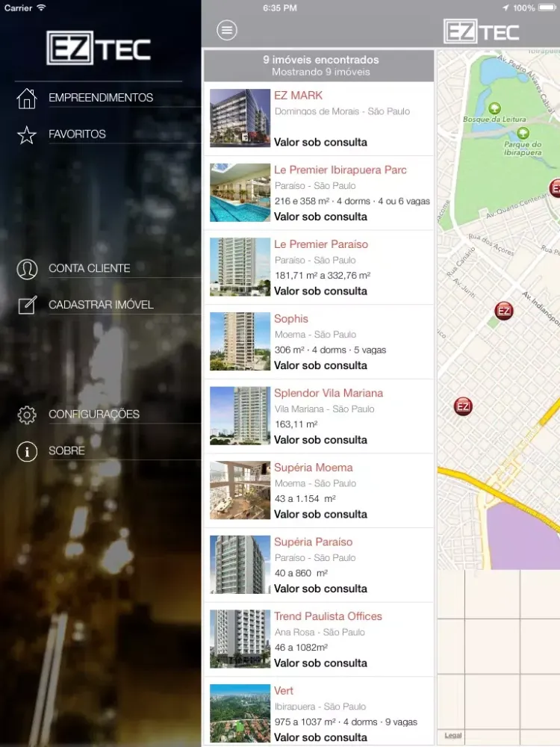560x747 pixels.
Task: Click the Sophis building thumbnail
Action: [240, 341]
